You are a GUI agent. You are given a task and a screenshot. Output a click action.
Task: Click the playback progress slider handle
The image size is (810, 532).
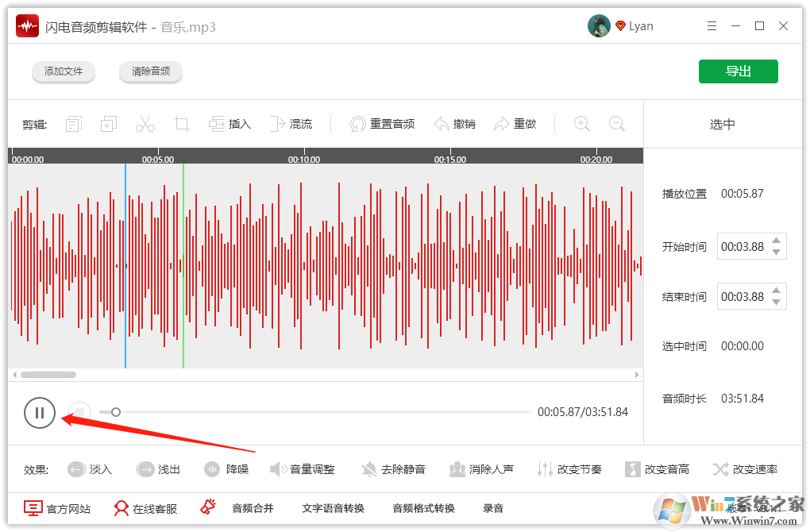pos(115,412)
